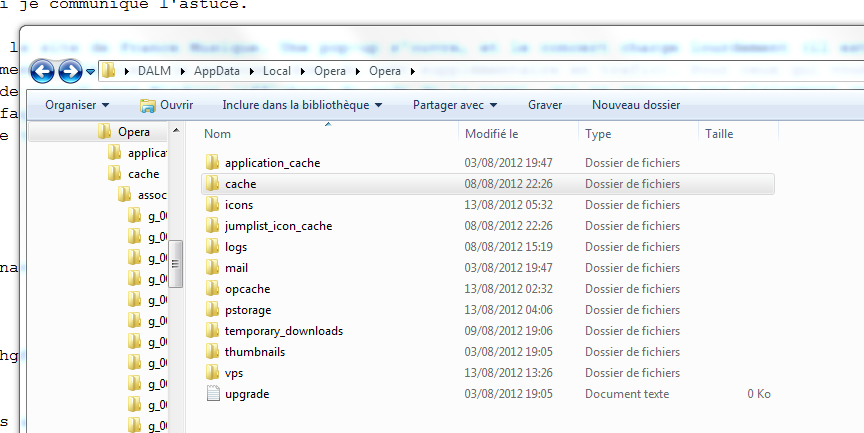Click the thumbnails file name
Viewport: 864px width, 433px height.
(255, 352)
